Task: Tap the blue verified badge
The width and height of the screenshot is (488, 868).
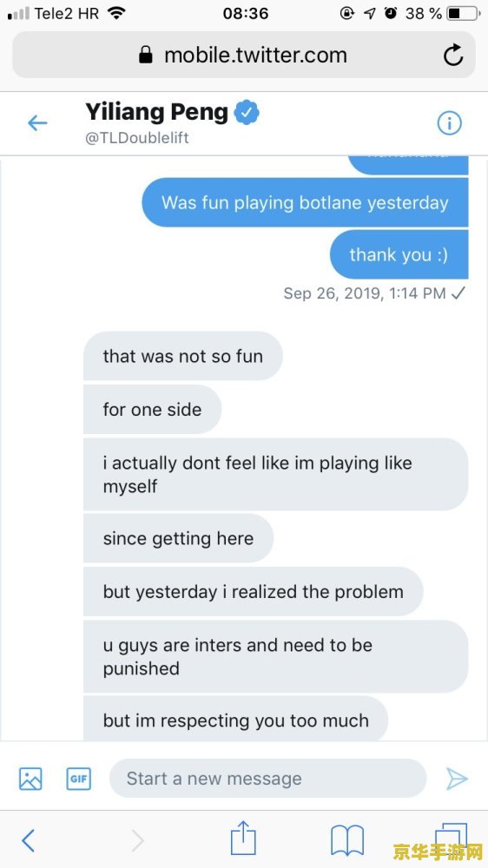Action: point(247,112)
